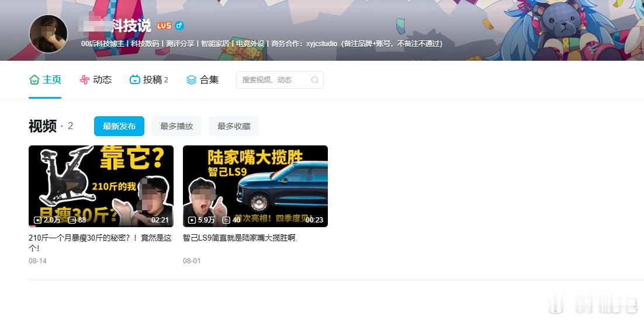Image resolution: width=644 pixels, height=320 pixels.
Task: Open the user avatar picture
Action: (48, 34)
